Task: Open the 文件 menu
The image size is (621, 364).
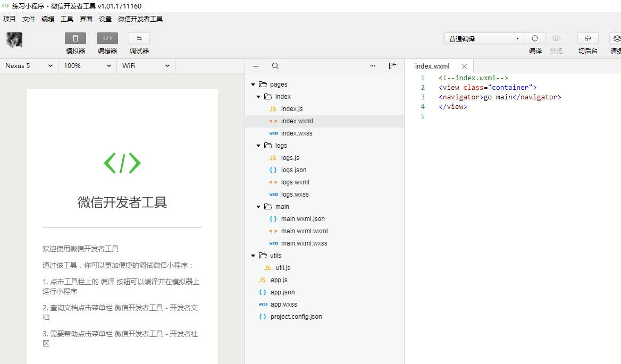Action: pyautogui.click(x=29, y=19)
